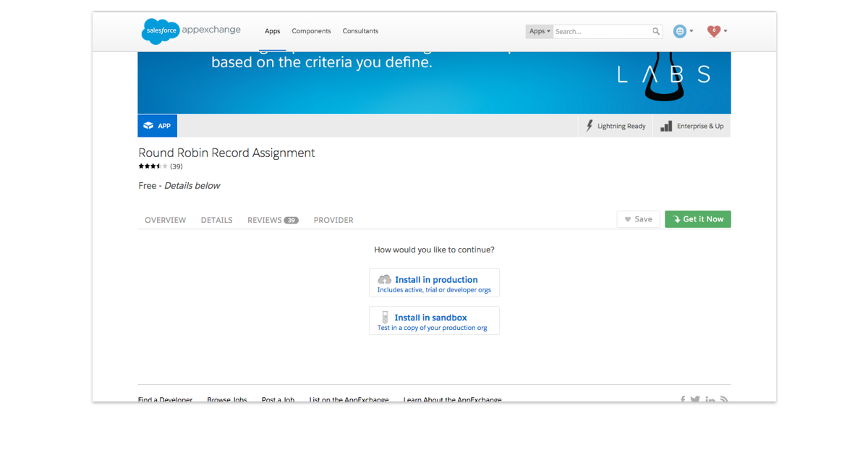
Task: Click the Lightning Ready bolt badge
Action: 616,126
